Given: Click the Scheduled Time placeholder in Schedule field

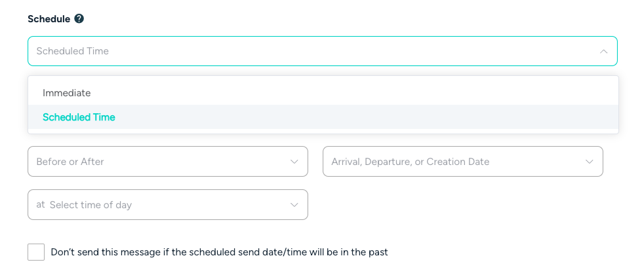Looking at the screenshot, I should (73, 51).
